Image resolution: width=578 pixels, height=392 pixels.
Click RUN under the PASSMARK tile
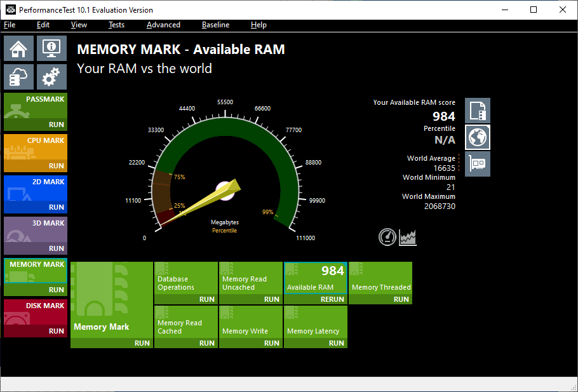click(57, 125)
